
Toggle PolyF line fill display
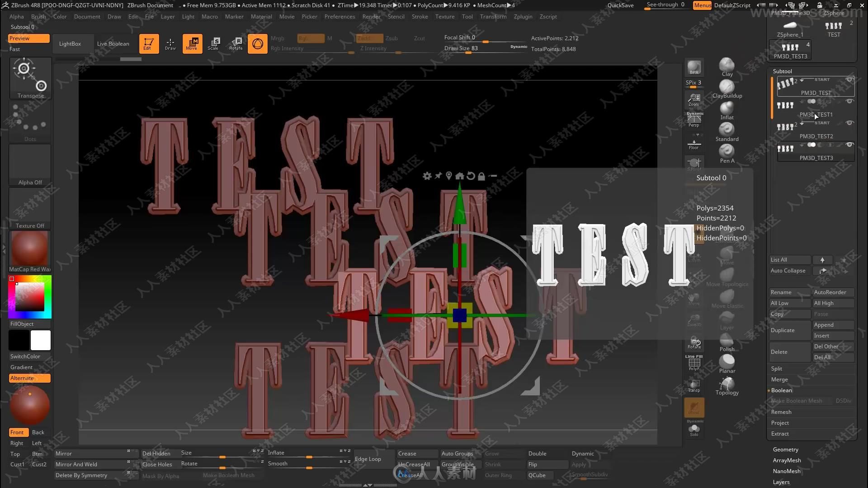coord(694,363)
